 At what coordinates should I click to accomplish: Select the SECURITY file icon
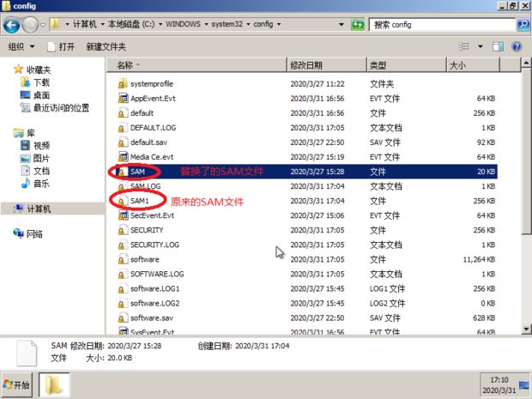pos(123,230)
